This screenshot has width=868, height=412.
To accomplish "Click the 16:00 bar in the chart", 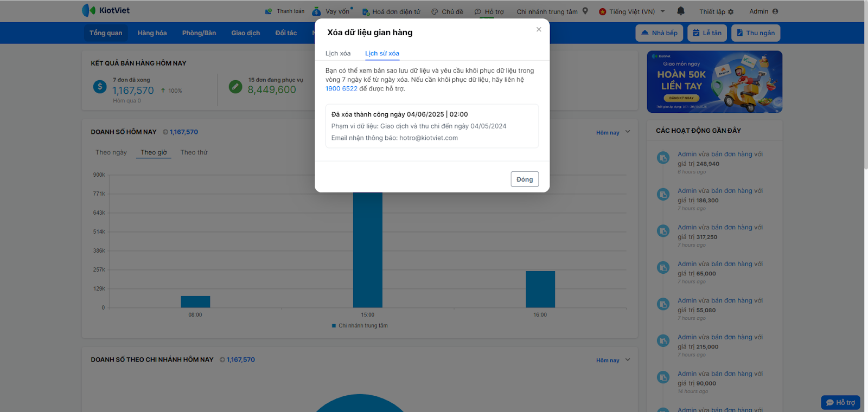I will point(540,289).
